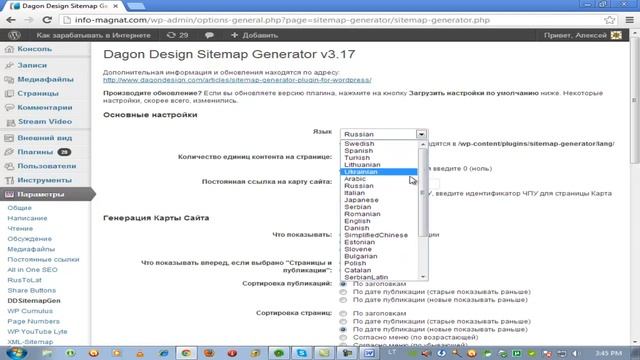Screen dimensions: 640x360
Task: Sort pages Согласно меню (по возрастающей)
Action: 343,338
